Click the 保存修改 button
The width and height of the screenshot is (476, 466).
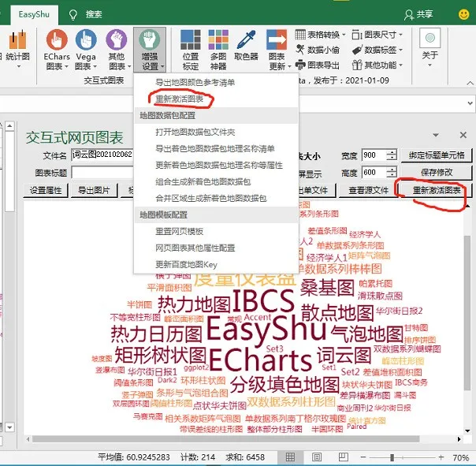(437, 172)
